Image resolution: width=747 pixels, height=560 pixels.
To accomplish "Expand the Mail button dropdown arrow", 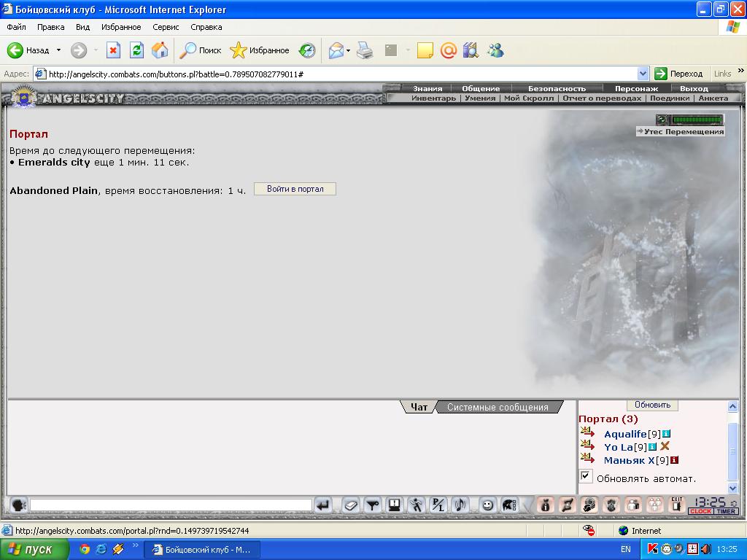I will 348,50.
